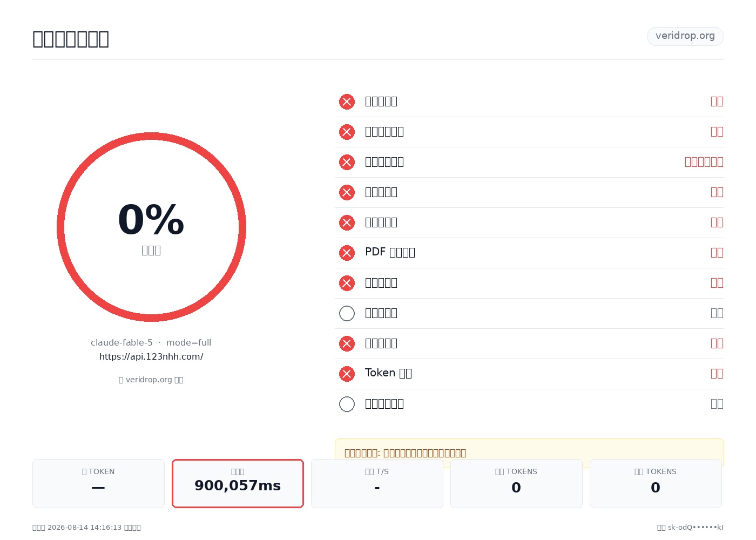The image size is (756, 540).
Task: Select the 900,057ms latency card
Action: (238, 483)
